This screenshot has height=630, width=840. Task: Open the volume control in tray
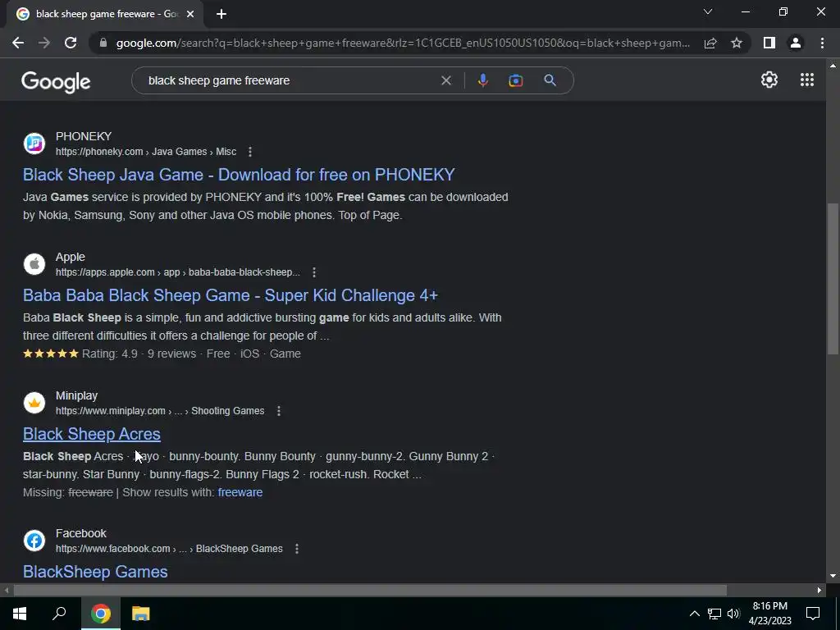733,614
